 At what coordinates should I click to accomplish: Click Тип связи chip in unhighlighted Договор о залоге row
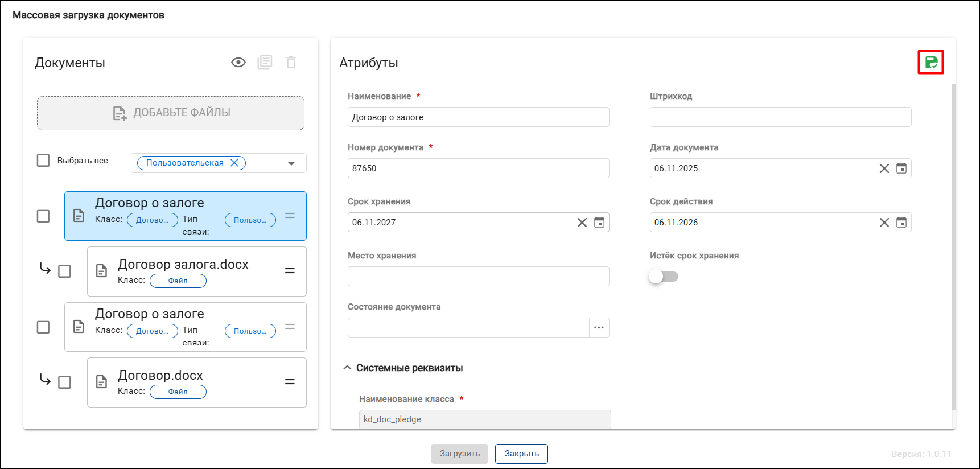tap(250, 331)
